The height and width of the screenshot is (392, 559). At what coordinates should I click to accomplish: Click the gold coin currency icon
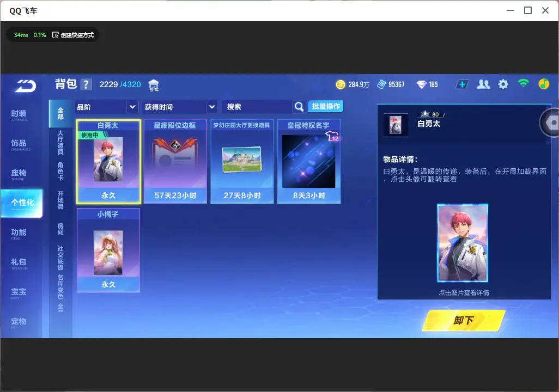coord(341,84)
